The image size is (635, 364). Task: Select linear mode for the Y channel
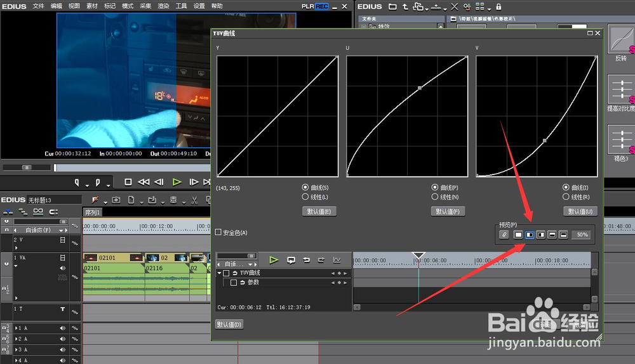[305, 197]
